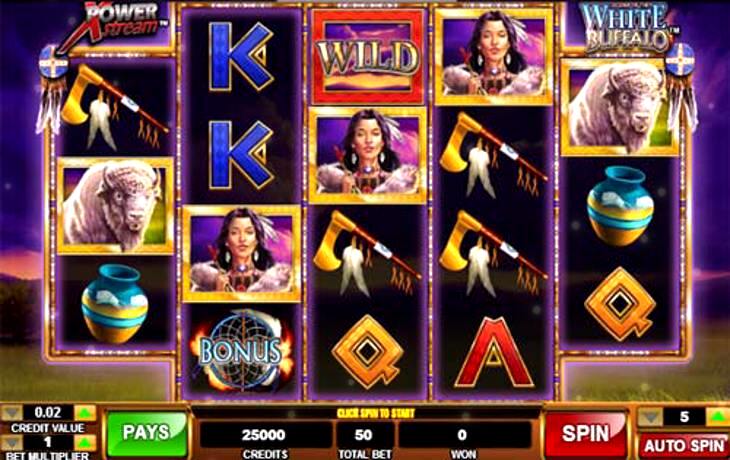Click the top blue K symbol

click(241, 56)
